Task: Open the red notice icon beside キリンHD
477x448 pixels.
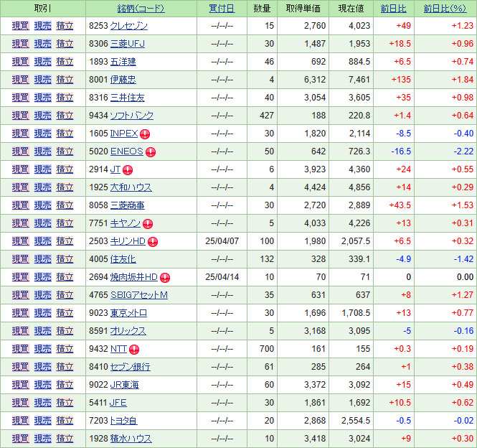Action: click(153, 241)
